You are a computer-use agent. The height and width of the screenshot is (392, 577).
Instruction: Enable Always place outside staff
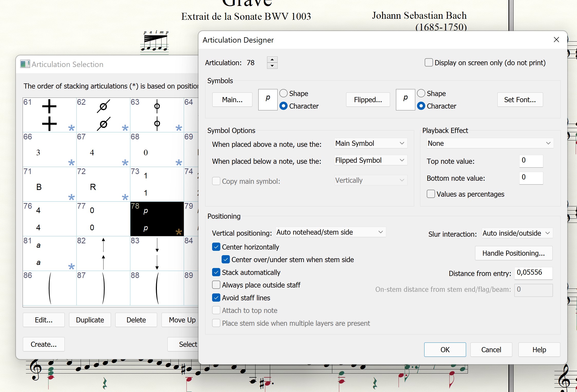click(216, 285)
